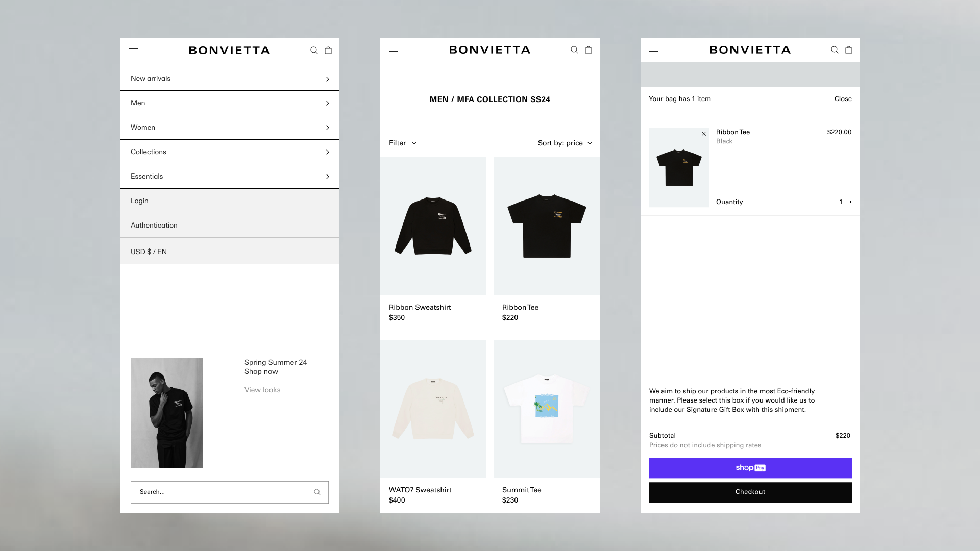Open the Collections menu item
This screenshot has height=551, width=980.
tap(230, 152)
